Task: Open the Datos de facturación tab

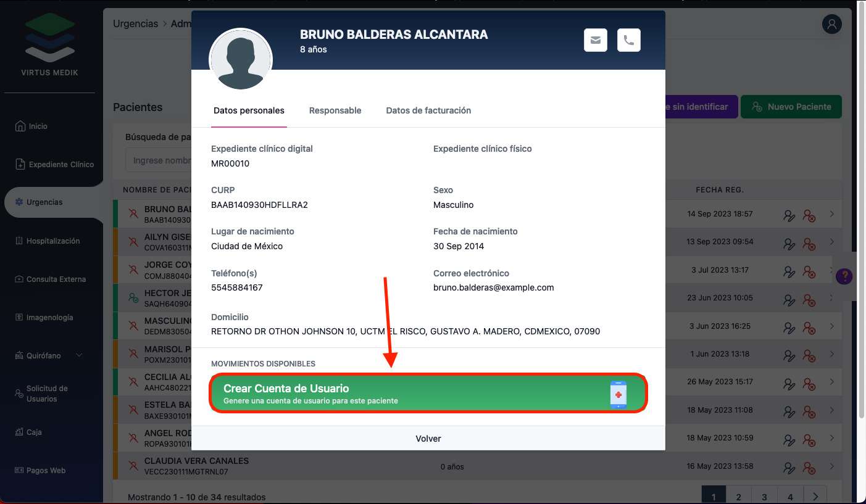Action: (428, 111)
